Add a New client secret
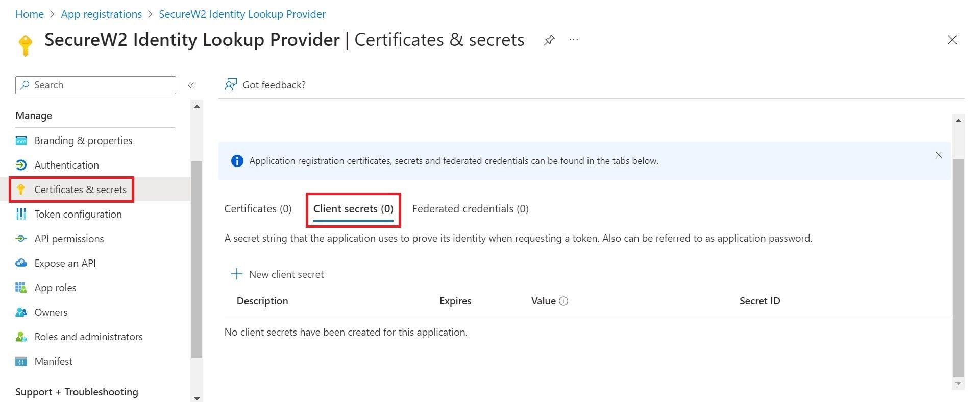980x402 pixels. 278,274
